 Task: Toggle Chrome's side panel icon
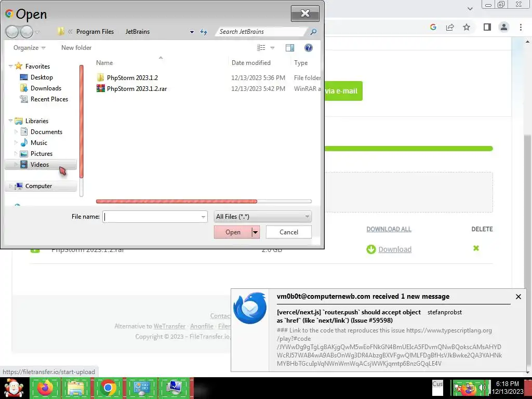pyautogui.click(x=487, y=27)
